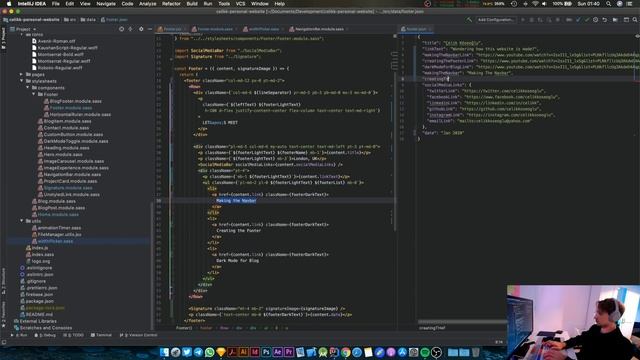Open Trash in the Dock

(476, 352)
